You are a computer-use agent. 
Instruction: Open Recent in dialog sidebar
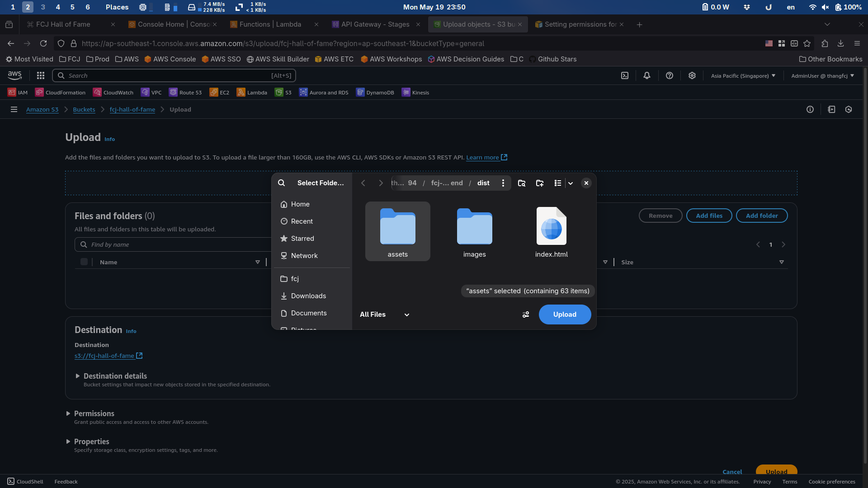coord(312,221)
